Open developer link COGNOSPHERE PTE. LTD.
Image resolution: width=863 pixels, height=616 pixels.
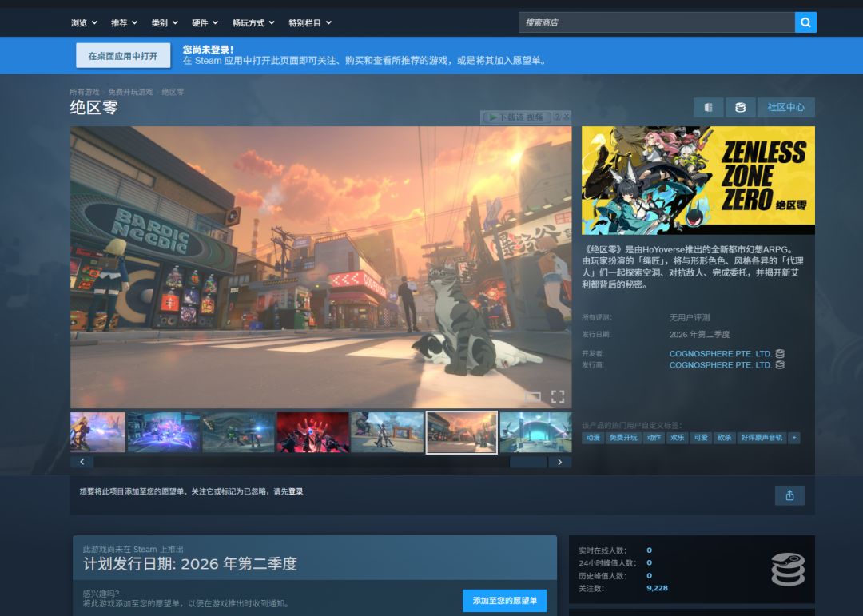coord(721,353)
